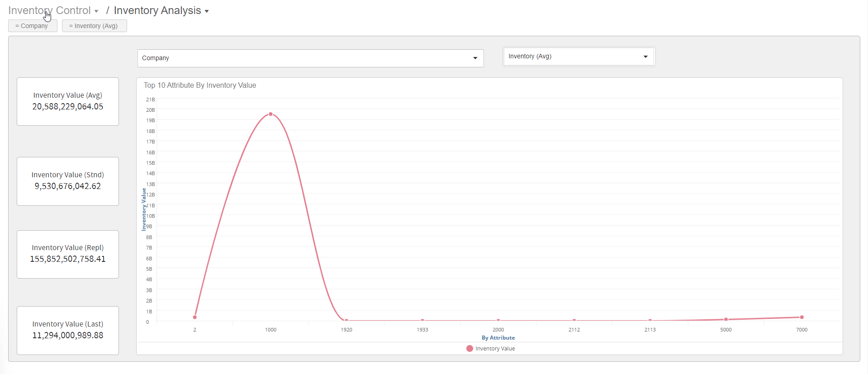The image size is (868, 374).
Task: Click the x-axis label '2113'
Action: click(650, 330)
